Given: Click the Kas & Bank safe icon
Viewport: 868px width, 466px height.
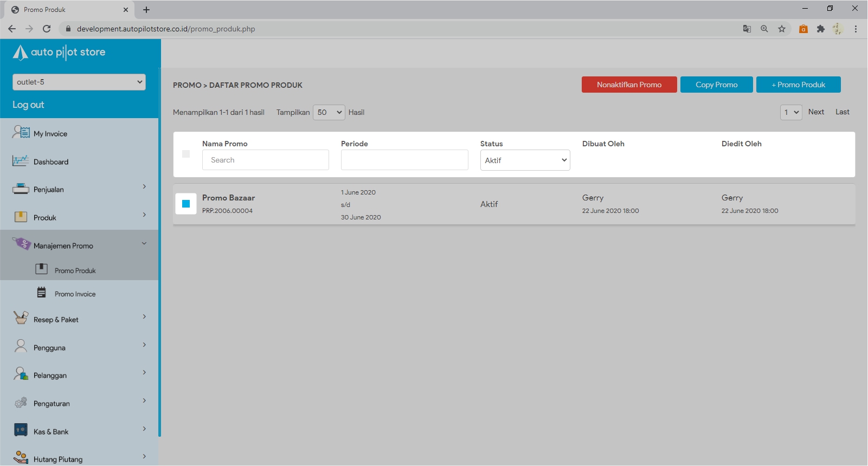Looking at the screenshot, I should pyautogui.click(x=21, y=430).
